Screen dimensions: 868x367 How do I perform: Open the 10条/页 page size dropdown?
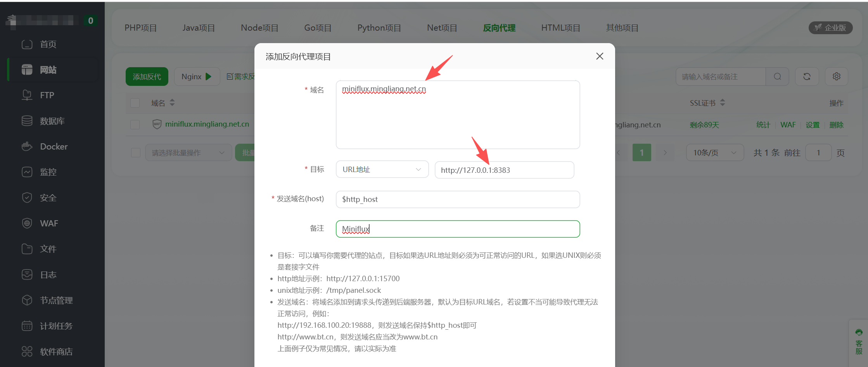(714, 153)
